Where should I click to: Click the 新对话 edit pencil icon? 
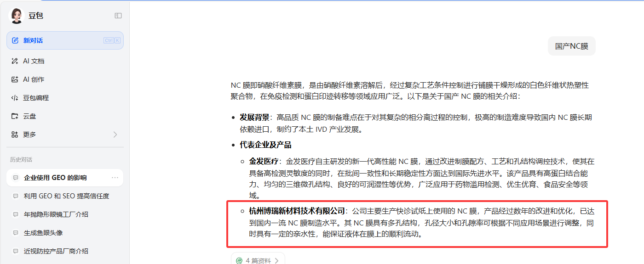pos(15,40)
